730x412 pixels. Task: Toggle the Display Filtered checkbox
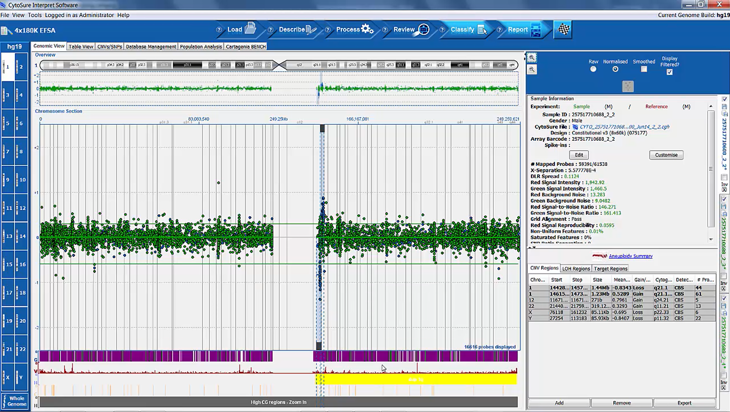(x=669, y=72)
